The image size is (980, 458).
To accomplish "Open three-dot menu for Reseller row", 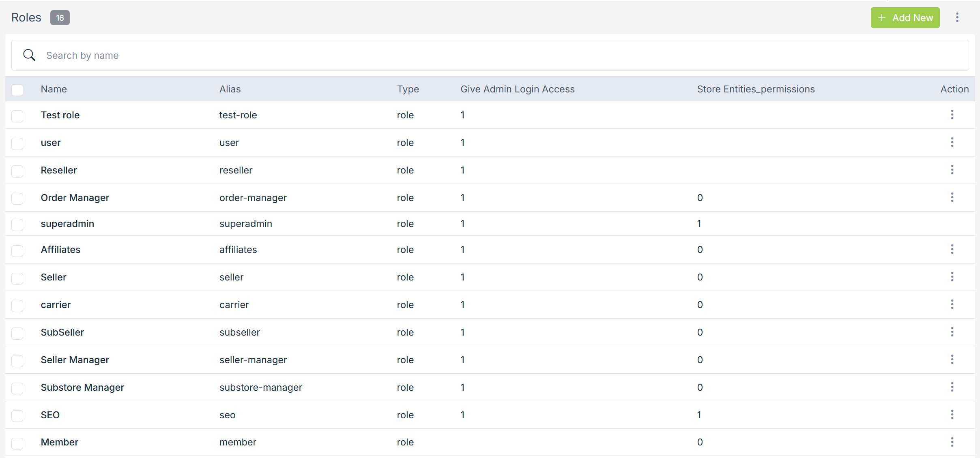I will click(x=952, y=170).
